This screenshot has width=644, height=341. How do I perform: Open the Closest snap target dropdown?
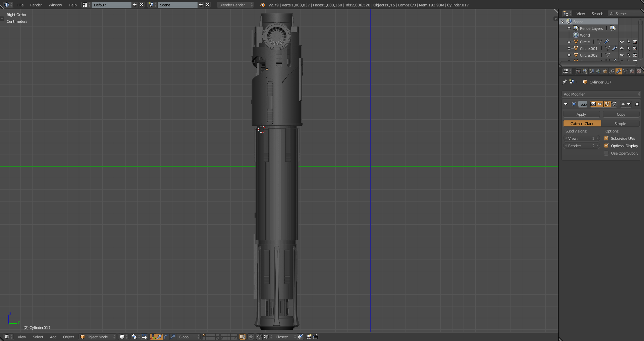[285, 337]
